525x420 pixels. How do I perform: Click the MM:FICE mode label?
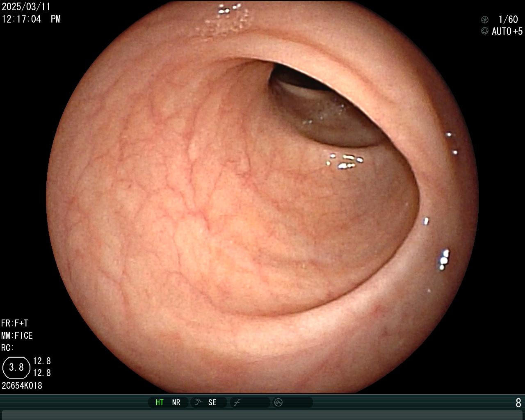coord(17,336)
